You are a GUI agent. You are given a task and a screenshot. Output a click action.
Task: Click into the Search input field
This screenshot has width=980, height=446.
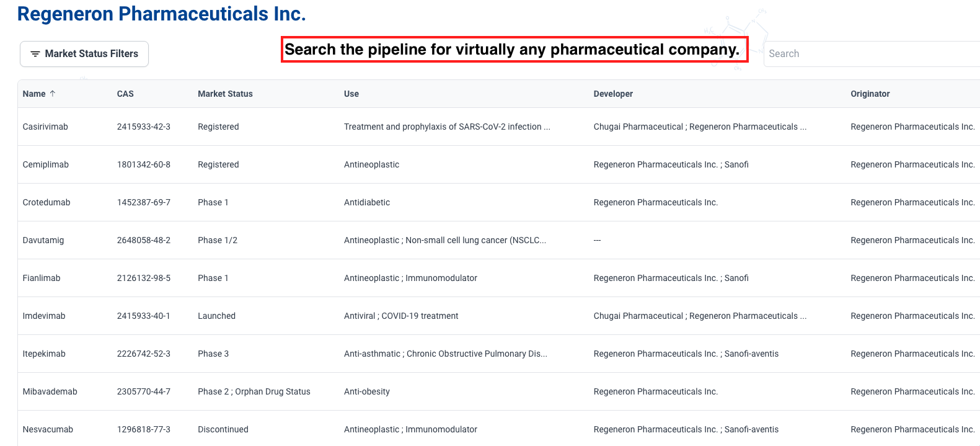click(868, 54)
